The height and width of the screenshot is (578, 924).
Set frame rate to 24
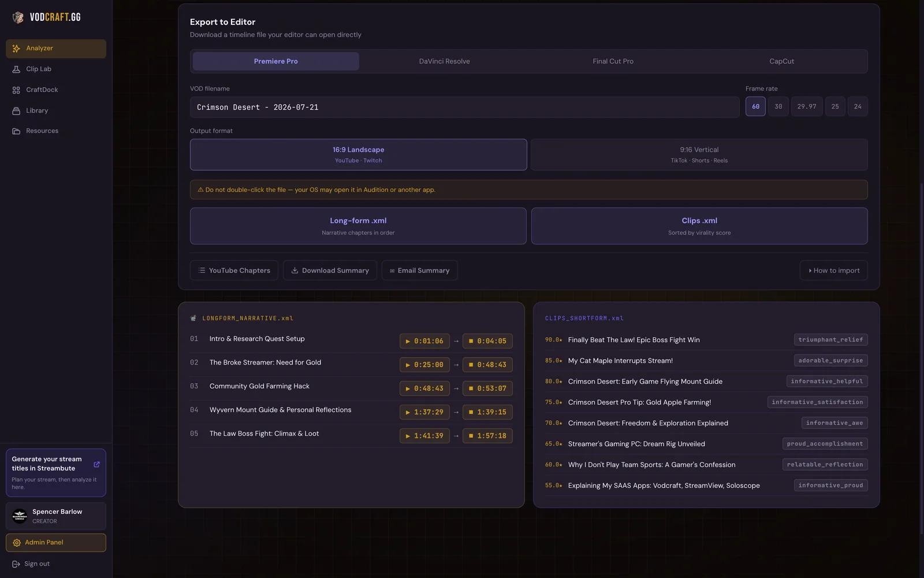(x=858, y=106)
